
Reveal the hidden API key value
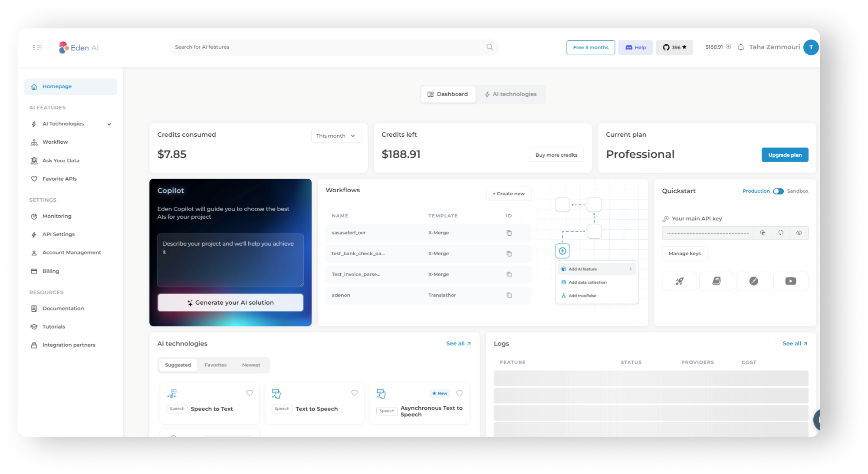coord(799,233)
